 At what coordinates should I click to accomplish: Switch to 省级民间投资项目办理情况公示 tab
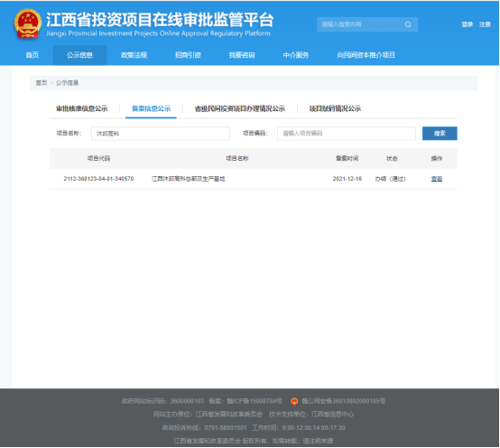coord(240,108)
